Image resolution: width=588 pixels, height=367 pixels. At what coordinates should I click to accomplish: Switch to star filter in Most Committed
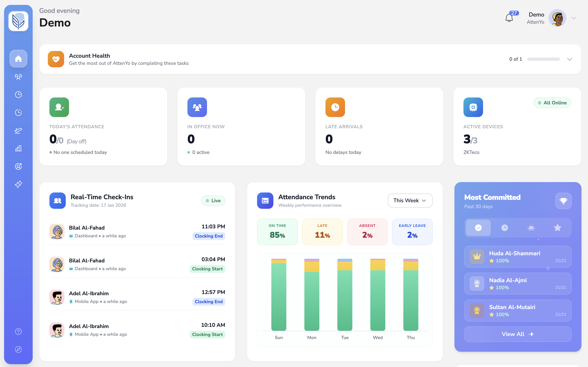[557, 228]
